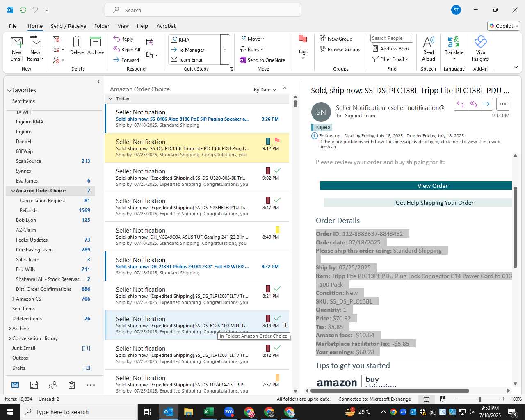Image resolution: width=525 pixels, height=420 pixels.
Task: Toggle completed checkmark on 8:12 PM message
Action: click(277, 347)
